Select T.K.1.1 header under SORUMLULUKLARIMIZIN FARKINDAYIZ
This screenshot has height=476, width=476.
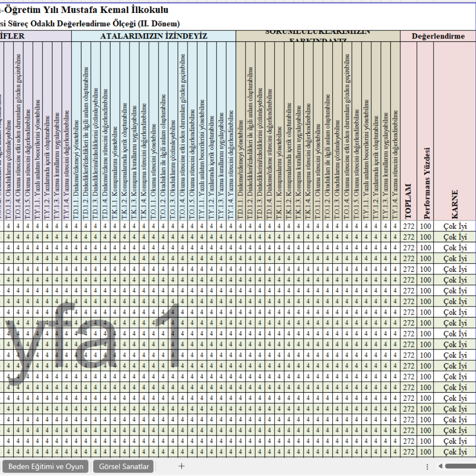279,131
